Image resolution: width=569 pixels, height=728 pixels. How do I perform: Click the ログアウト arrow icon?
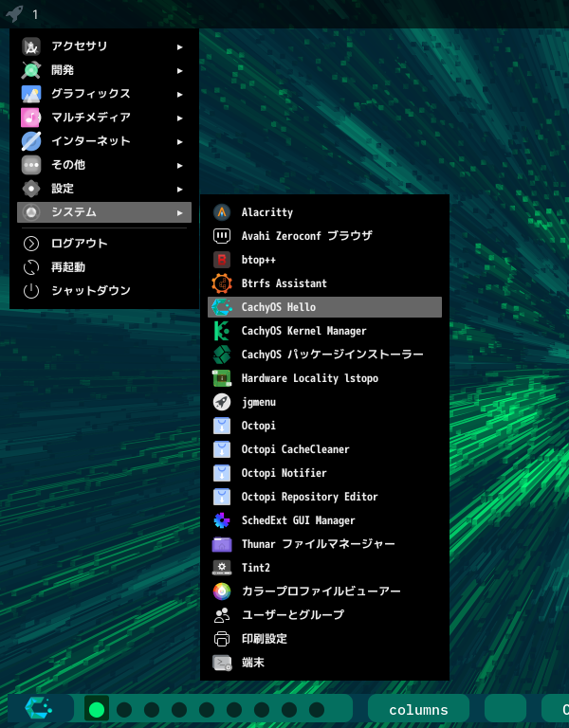[x=31, y=244]
